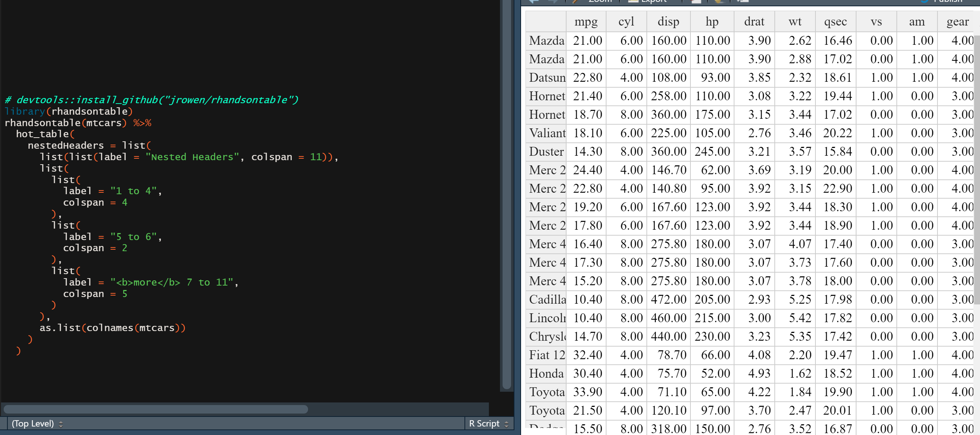Click the blue Publish icon
The image size is (980, 435).
[x=924, y=1]
